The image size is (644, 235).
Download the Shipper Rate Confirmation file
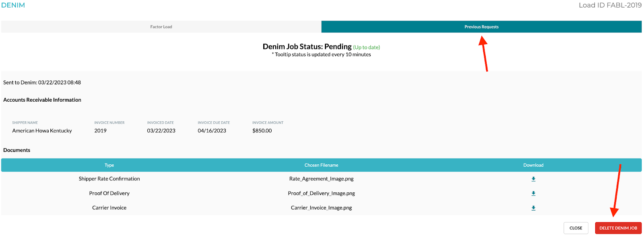533,179
